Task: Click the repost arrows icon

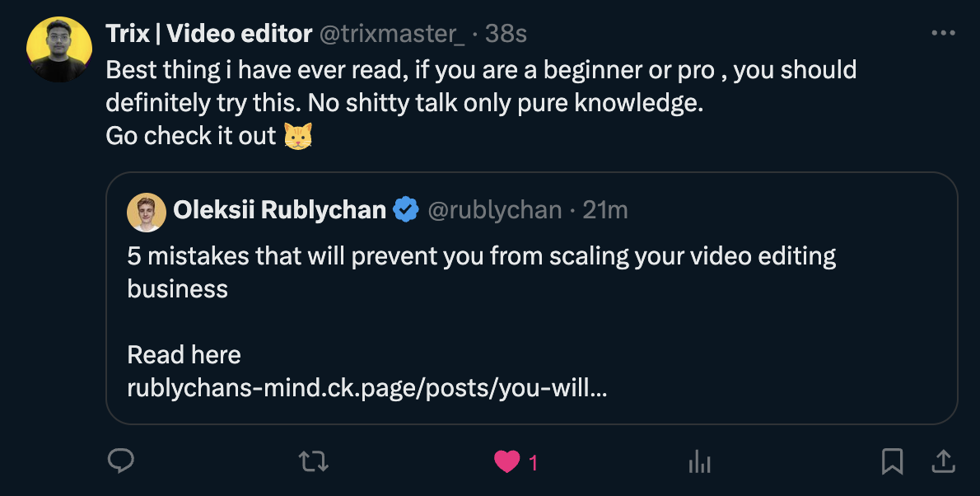Action: point(314,462)
